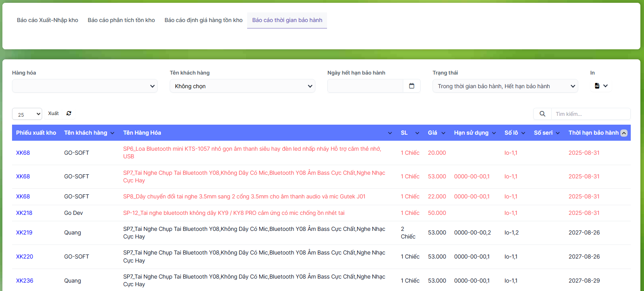Click the Xuất export button
The image size is (644, 291).
click(53, 113)
